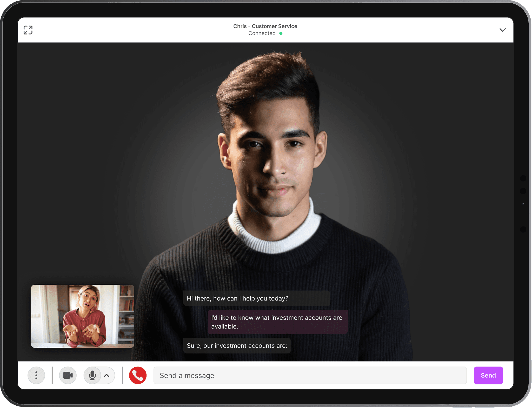Screen dimensions: 532x408
Task: Click the 'Hi there, how can I help' message
Action: click(237, 298)
